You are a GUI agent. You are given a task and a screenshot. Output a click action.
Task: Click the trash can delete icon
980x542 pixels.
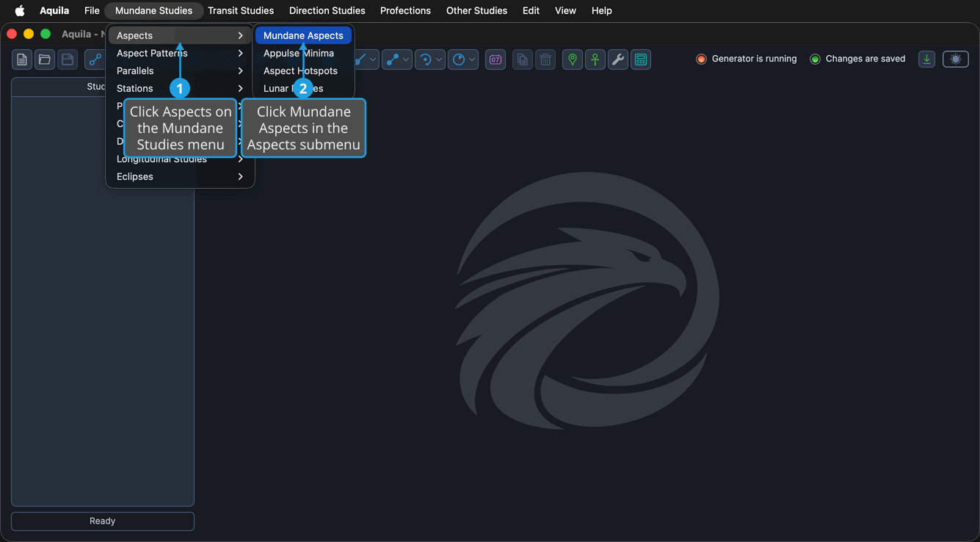click(545, 59)
